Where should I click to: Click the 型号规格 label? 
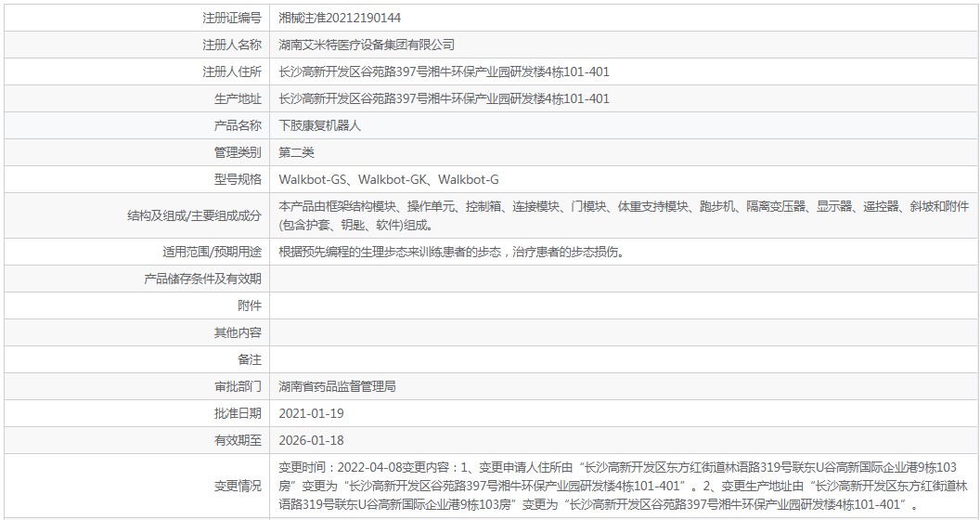pyautogui.click(x=238, y=179)
